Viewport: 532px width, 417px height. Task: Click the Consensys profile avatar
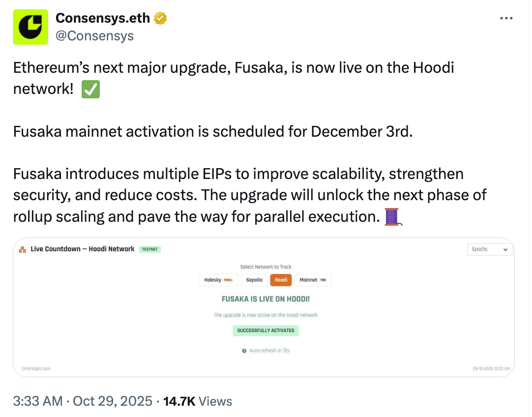point(30,27)
